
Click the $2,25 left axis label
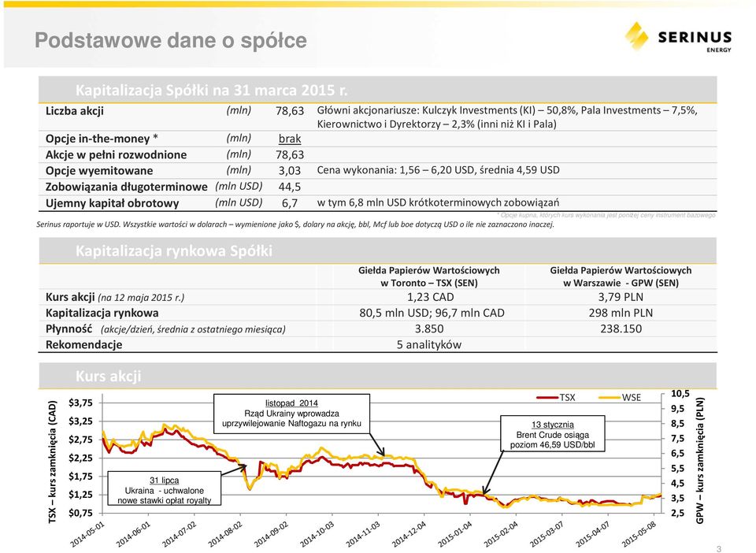point(80,458)
